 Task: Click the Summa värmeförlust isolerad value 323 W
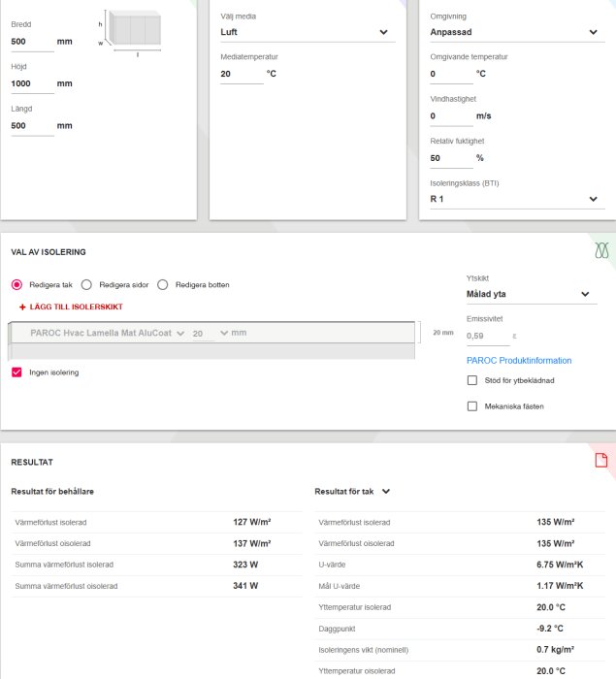coord(245,565)
